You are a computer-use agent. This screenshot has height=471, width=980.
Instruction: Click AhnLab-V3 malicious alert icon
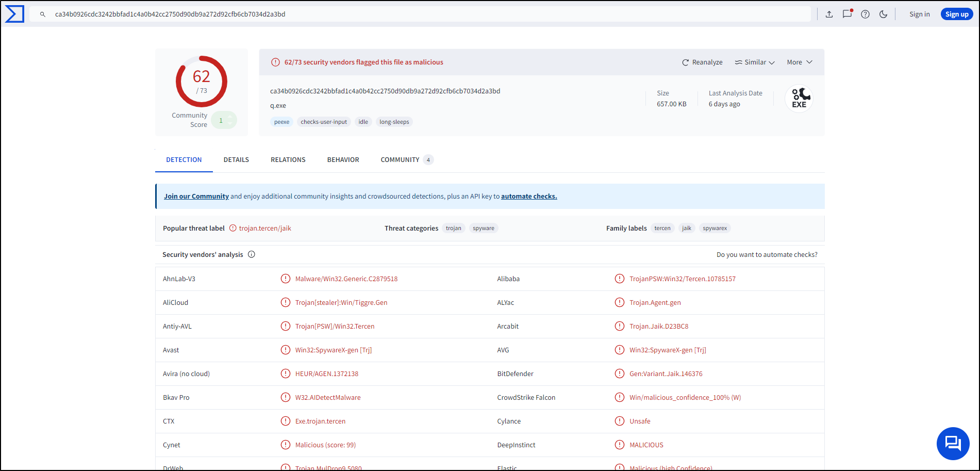pos(286,279)
